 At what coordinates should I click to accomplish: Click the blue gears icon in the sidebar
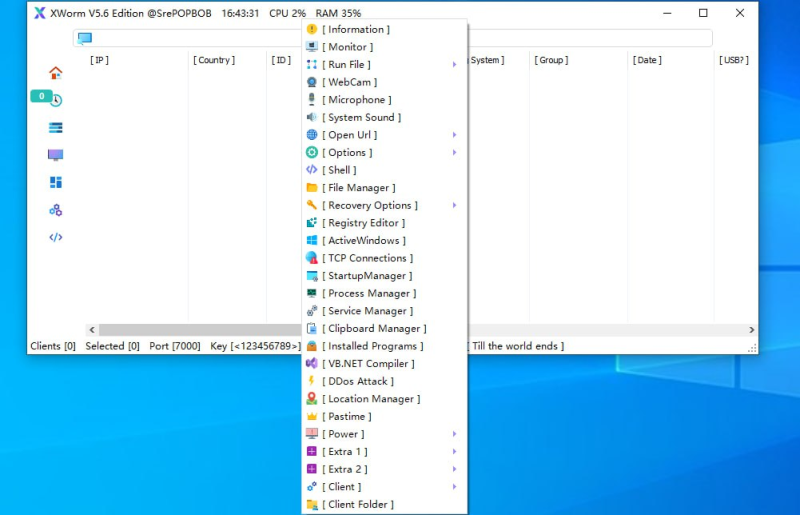click(x=56, y=210)
